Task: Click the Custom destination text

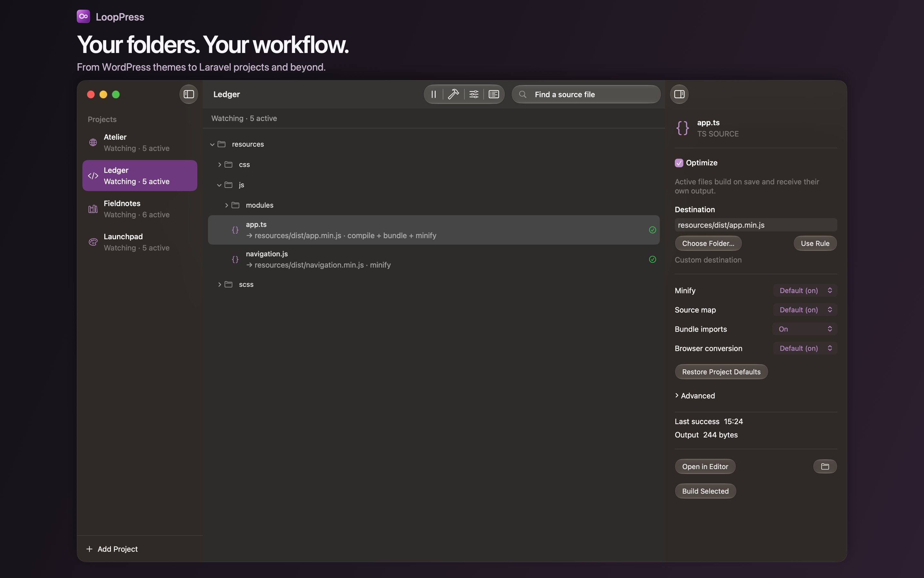Action: [x=708, y=260]
